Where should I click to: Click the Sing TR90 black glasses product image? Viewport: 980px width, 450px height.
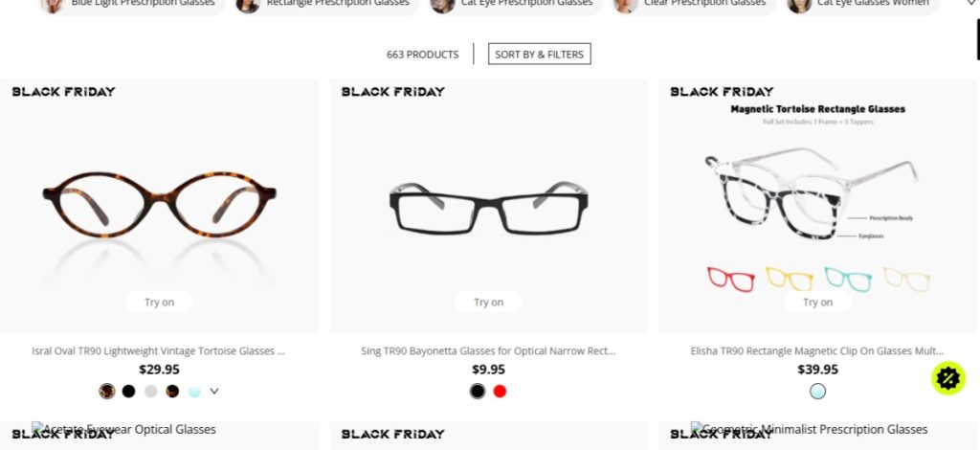tap(488, 208)
